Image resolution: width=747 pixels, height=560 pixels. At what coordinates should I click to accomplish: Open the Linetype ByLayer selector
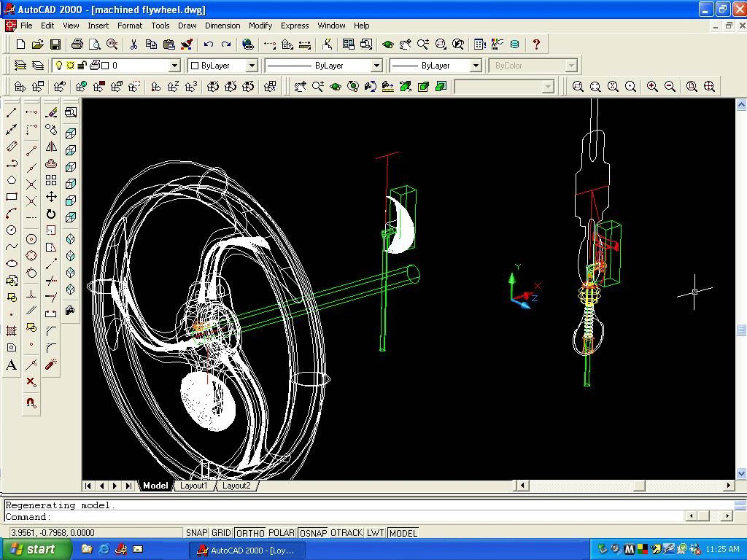click(375, 66)
